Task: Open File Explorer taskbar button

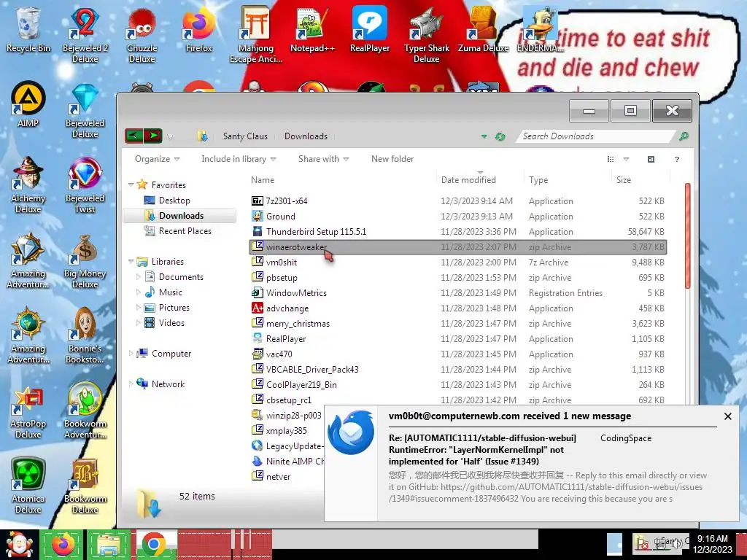Action: 108,545
